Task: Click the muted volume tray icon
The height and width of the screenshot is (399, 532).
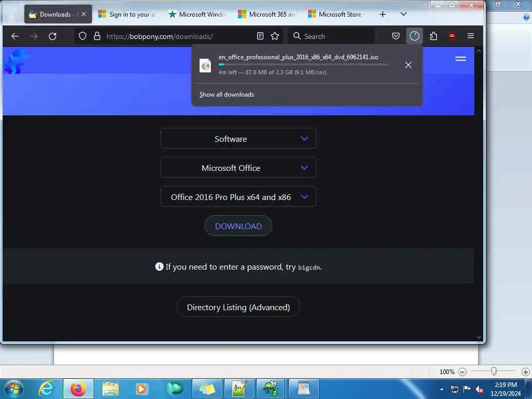Action: [x=480, y=390]
